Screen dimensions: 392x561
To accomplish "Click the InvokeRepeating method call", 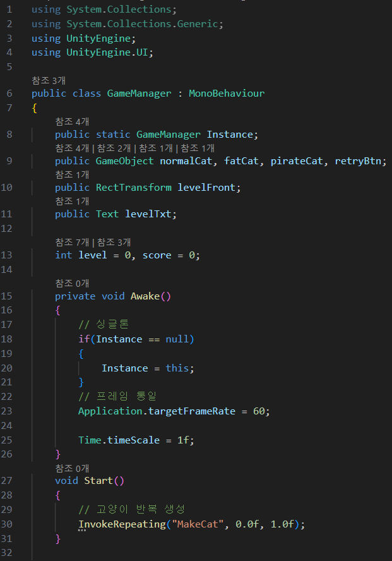I will click(x=122, y=524).
